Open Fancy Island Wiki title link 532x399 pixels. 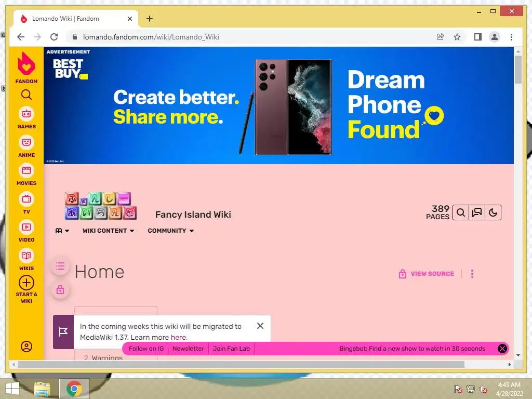click(193, 215)
